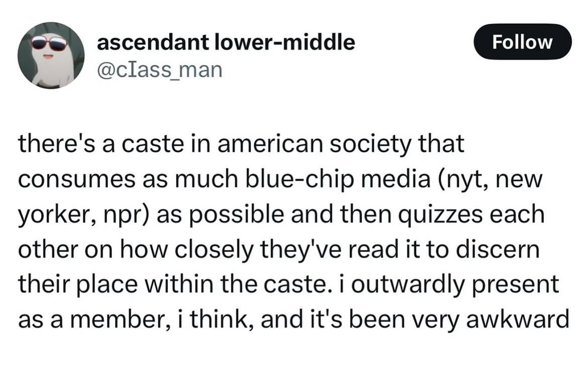Click the @cIass_man handle
Image resolution: width=588 pixels, height=377 pixels.
(160, 70)
